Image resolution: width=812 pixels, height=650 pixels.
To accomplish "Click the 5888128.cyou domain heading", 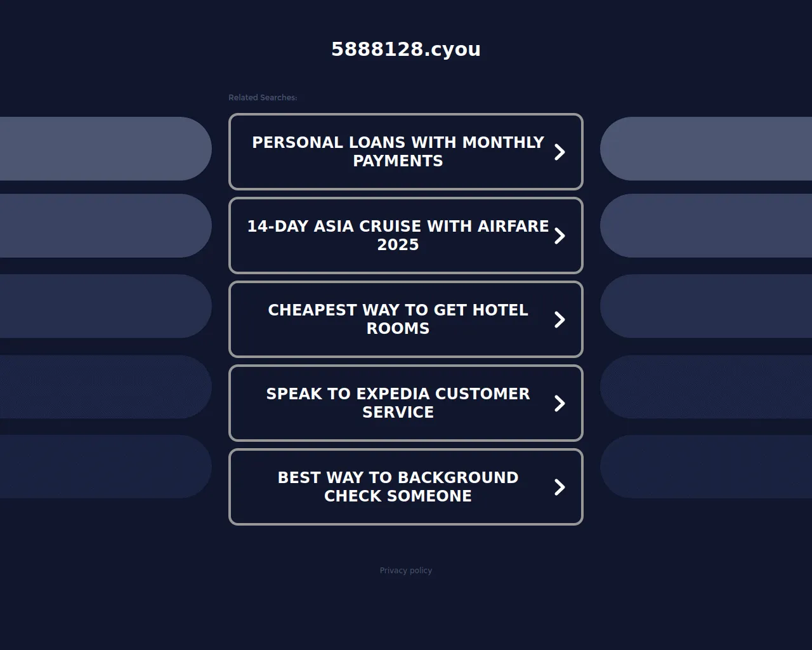I will click(406, 49).
